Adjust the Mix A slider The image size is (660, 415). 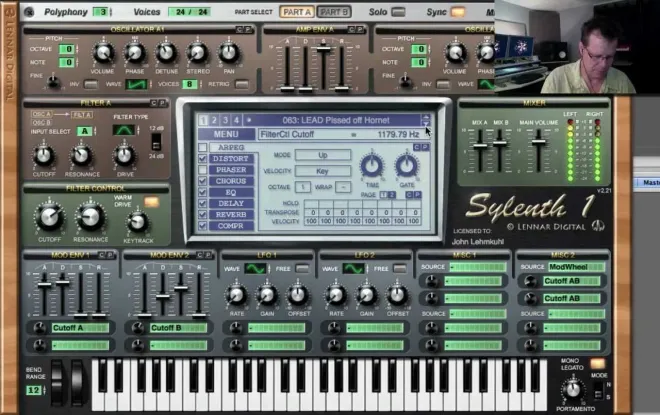tap(480, 146)
